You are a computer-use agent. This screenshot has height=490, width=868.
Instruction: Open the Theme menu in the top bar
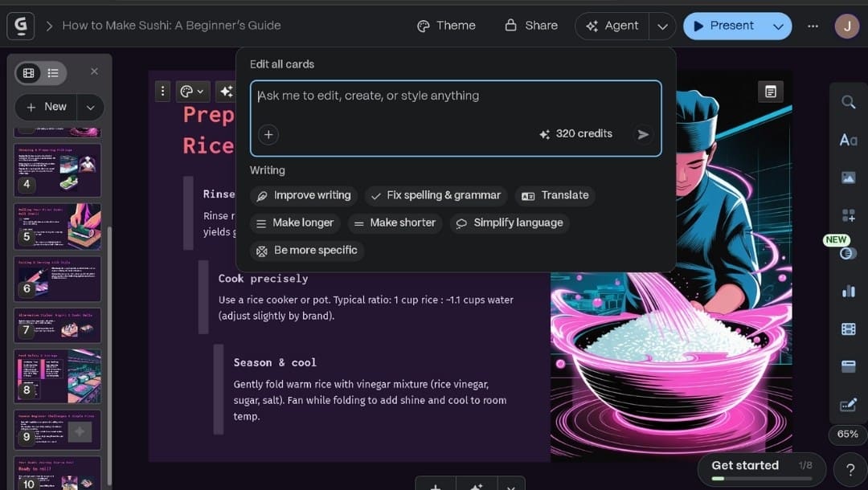click(446, 25)
